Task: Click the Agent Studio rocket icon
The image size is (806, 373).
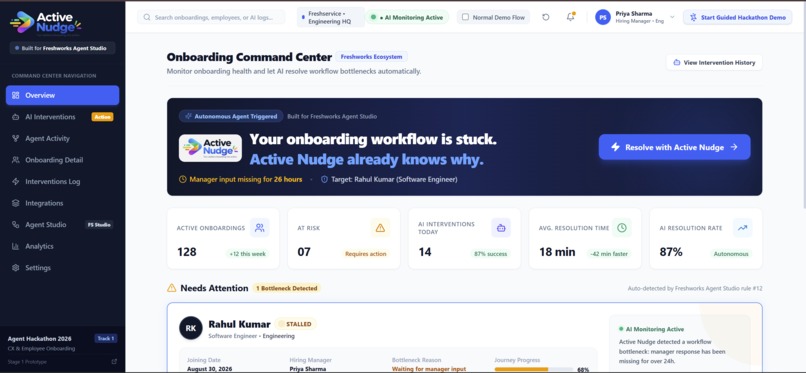Action: pos(15,225)
